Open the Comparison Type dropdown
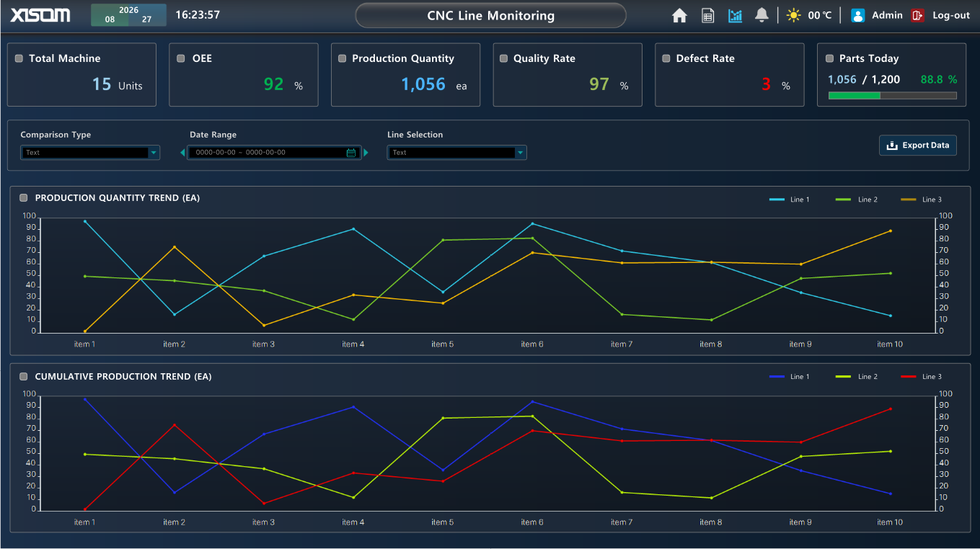This screenshot has height=549, width=980. tap(90, 153)
